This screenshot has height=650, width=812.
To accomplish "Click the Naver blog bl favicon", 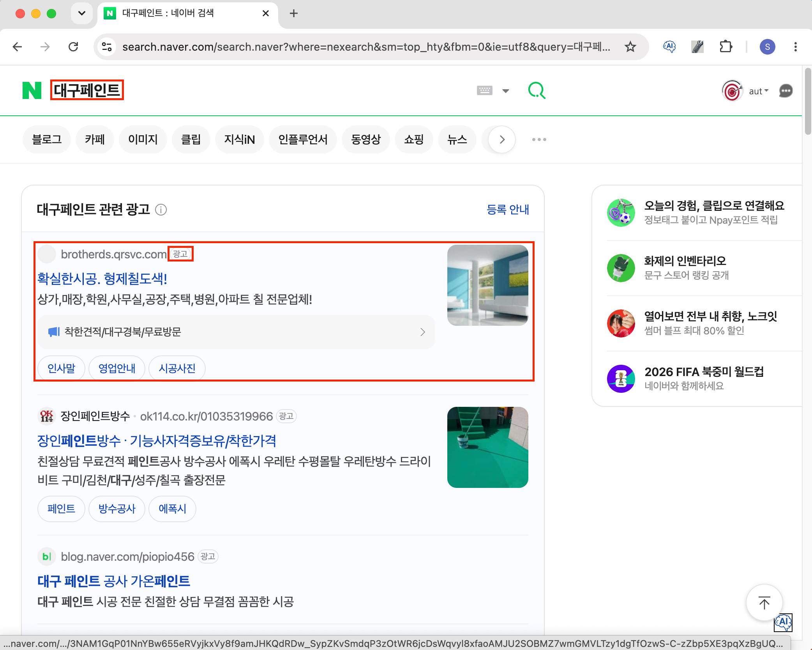I will click(x=47, y=556).
